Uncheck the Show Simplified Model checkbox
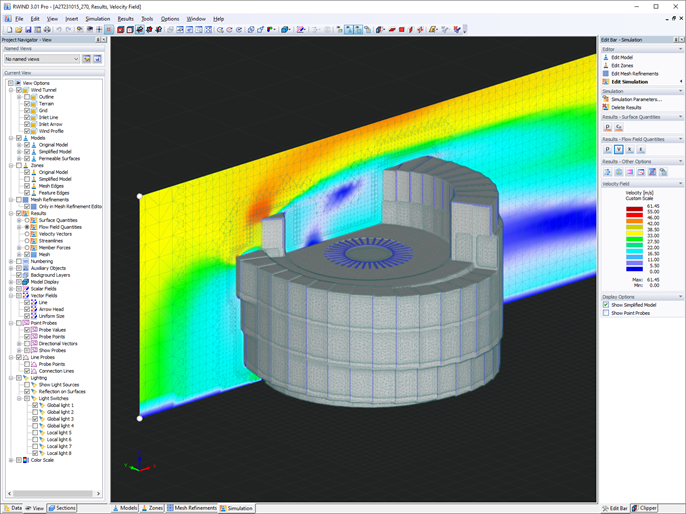Viewport: 686px width, 514px height. (x=606, y=305)
